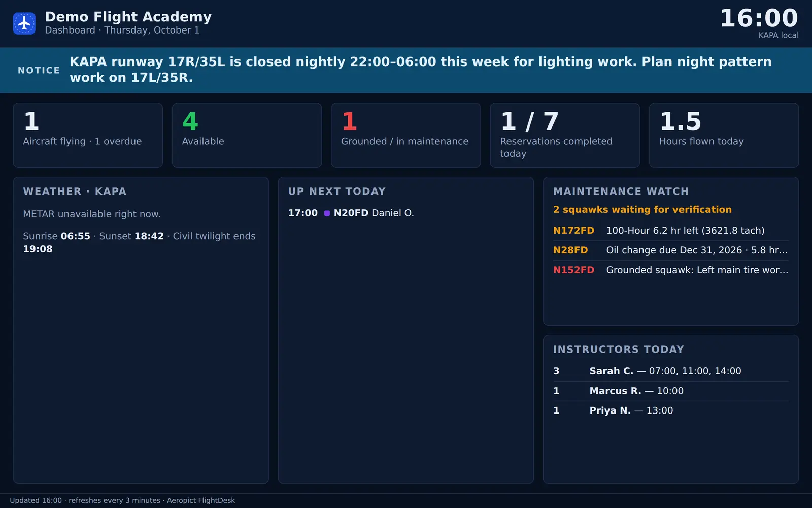This screenshot has height=508, width=812.
Task: View the Hours flown today card
Action: click(724, 135)
